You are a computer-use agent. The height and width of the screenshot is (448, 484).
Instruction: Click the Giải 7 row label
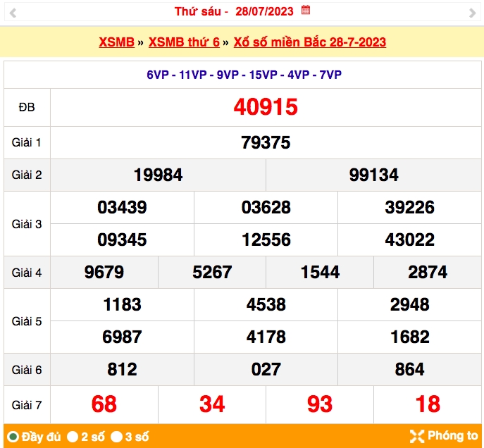point(27,405)
